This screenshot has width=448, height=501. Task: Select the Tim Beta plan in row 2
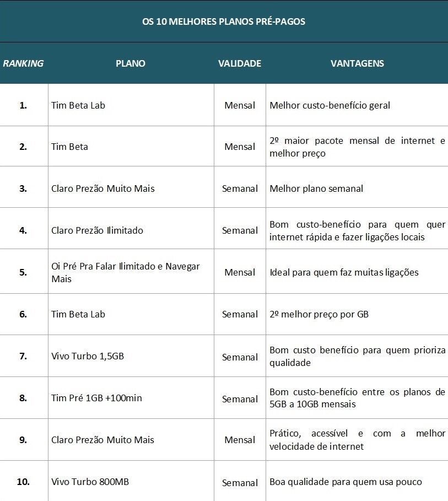[69, 147]
